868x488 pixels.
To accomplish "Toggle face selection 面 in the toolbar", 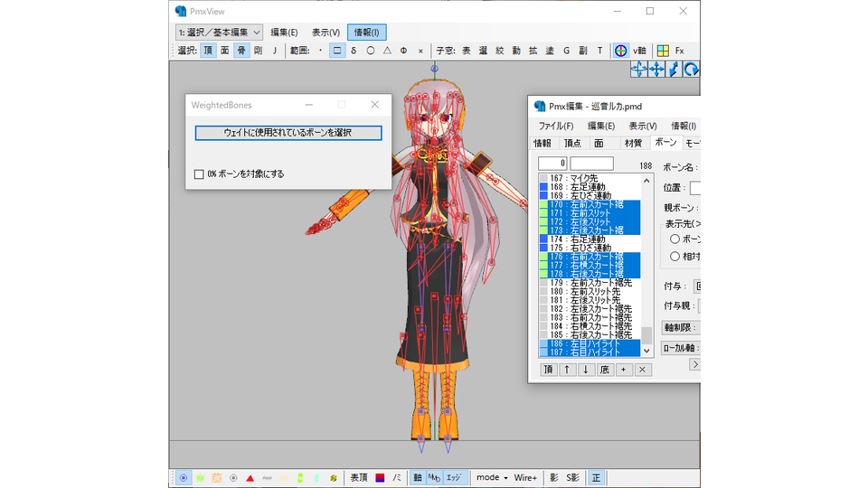I will coord(225,51).
